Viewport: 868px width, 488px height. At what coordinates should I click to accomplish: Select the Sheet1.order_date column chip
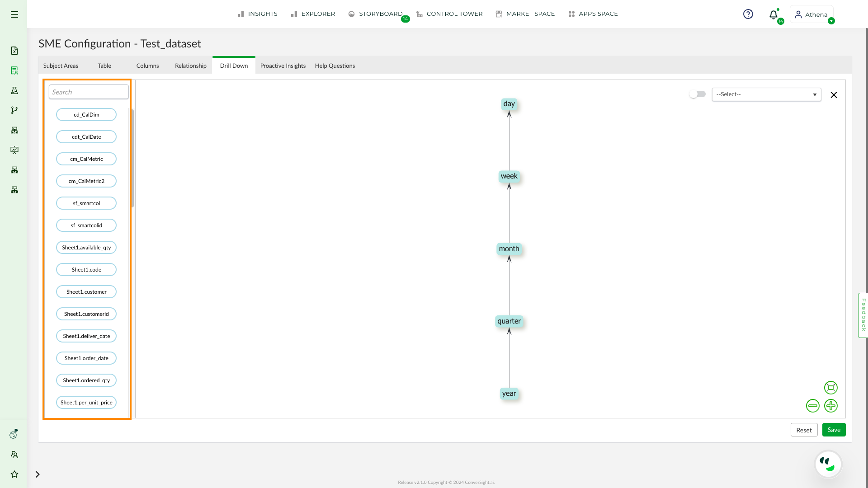[86, 358]
